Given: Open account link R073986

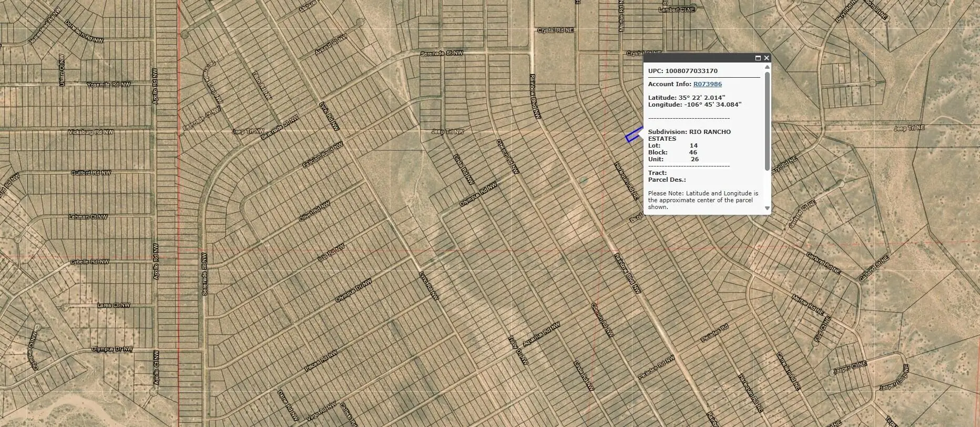Looking at the screenshot, I should [x=707, y=84].
